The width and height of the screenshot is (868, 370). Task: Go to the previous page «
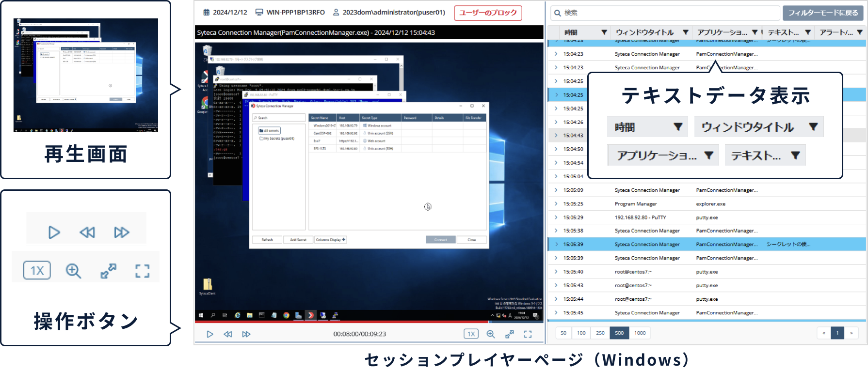823,333
